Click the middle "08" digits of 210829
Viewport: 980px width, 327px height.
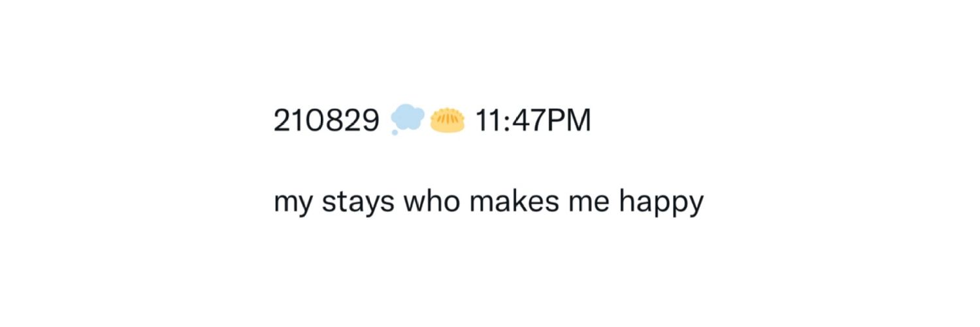tap(325, 120)
